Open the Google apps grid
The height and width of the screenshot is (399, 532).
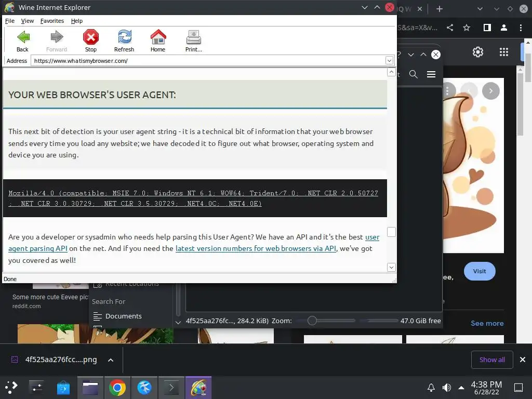[x=504, y=52]
